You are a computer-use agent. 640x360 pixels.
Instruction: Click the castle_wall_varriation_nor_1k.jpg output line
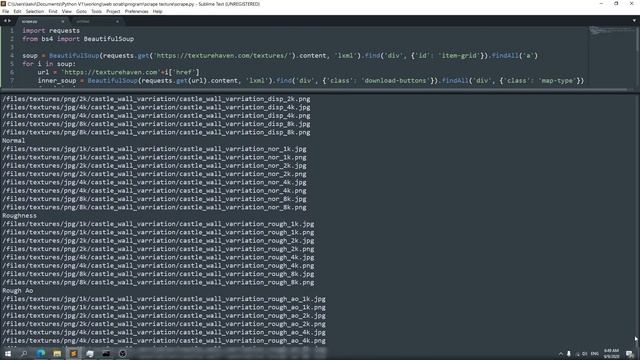(x=154, y=149)
